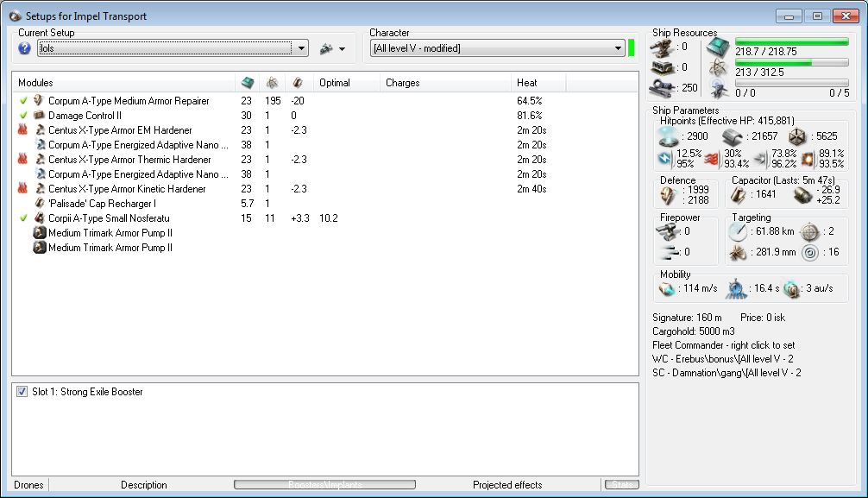
Task: Click the armor hitpoints icon showing 21657
Action: 733,136
